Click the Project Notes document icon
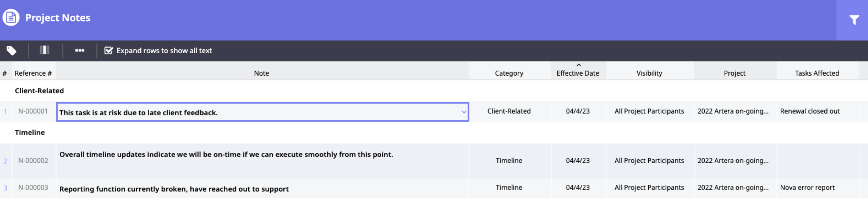The width and height of the screenshot is (868, 206). 11,18
